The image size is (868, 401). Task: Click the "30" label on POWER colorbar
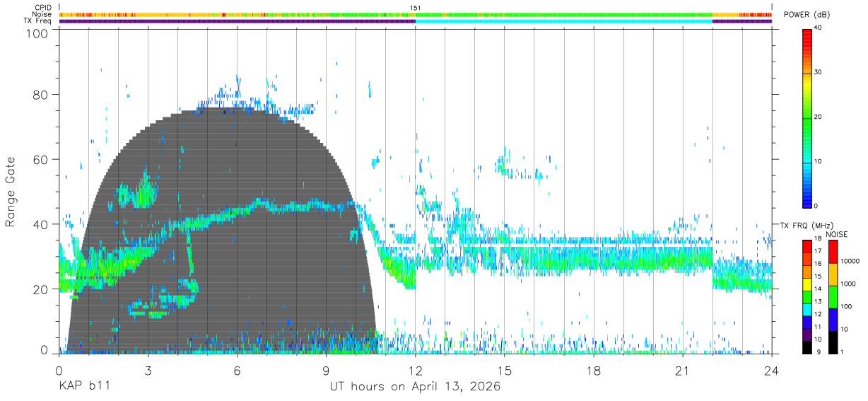click(x=819, y=72)
